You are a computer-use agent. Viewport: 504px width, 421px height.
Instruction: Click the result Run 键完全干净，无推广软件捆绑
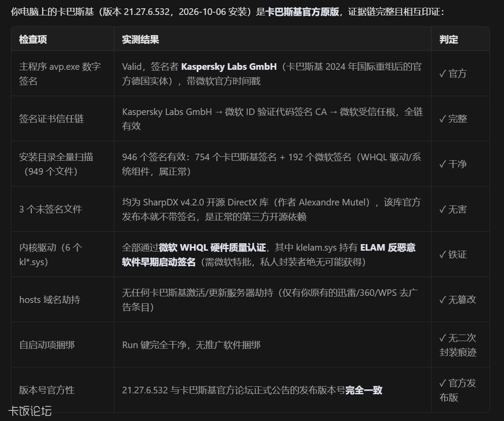coord(191,345)
